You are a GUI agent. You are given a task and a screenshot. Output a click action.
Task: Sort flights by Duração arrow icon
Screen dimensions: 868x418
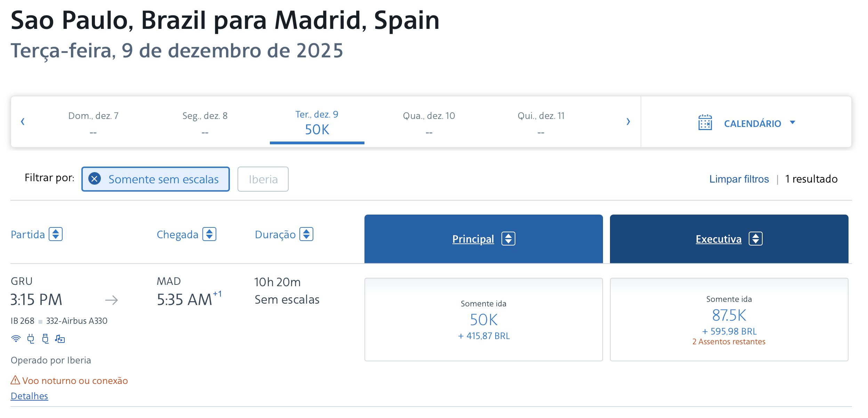point(306,234)
